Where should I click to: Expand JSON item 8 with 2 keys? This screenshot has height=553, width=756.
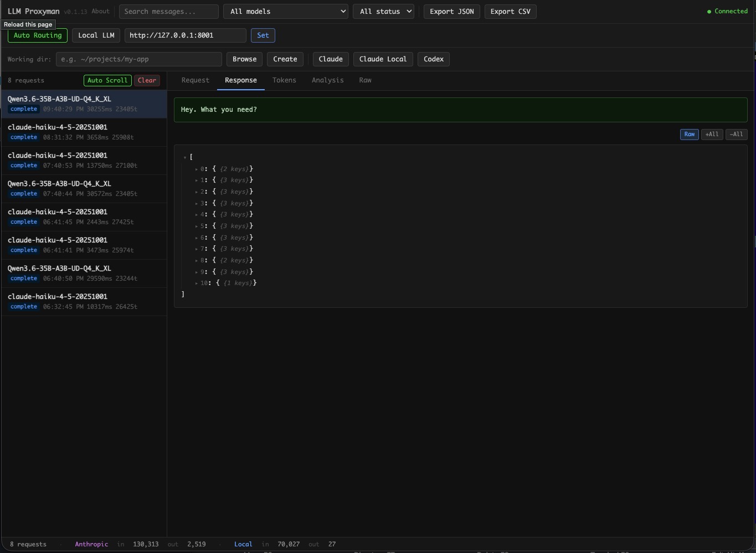click(x=197, y=261)
